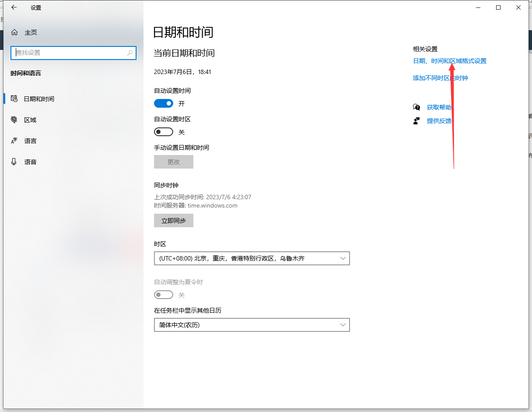Open 语音 settings page in the sidebar
Viewport: 532px width, 412px height.
[30, 162]
